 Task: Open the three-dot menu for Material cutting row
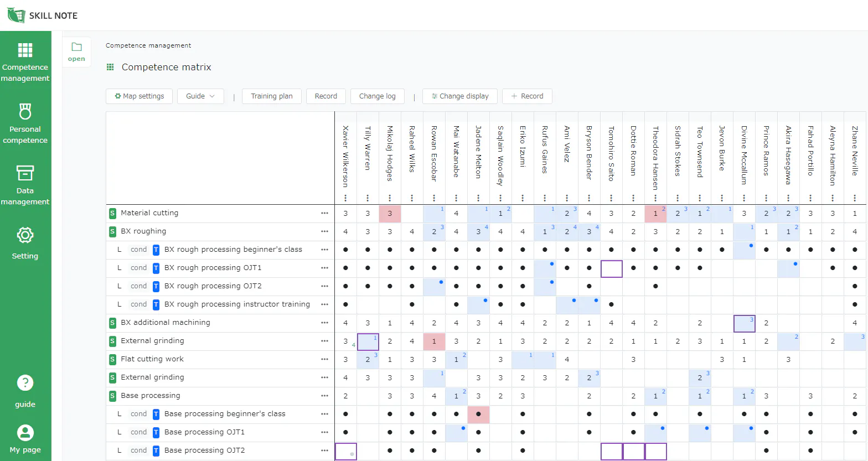[x=324, y=213]
